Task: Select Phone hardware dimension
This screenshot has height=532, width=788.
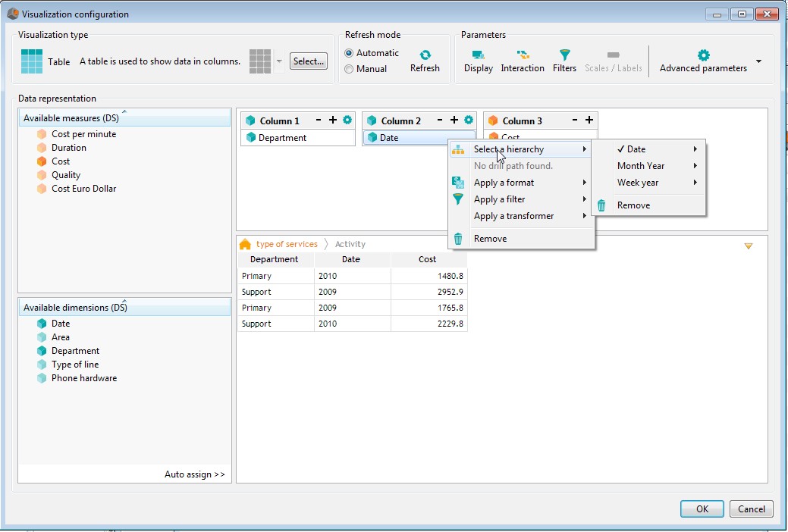Action: pyautogui.click(x=84, y=377)
